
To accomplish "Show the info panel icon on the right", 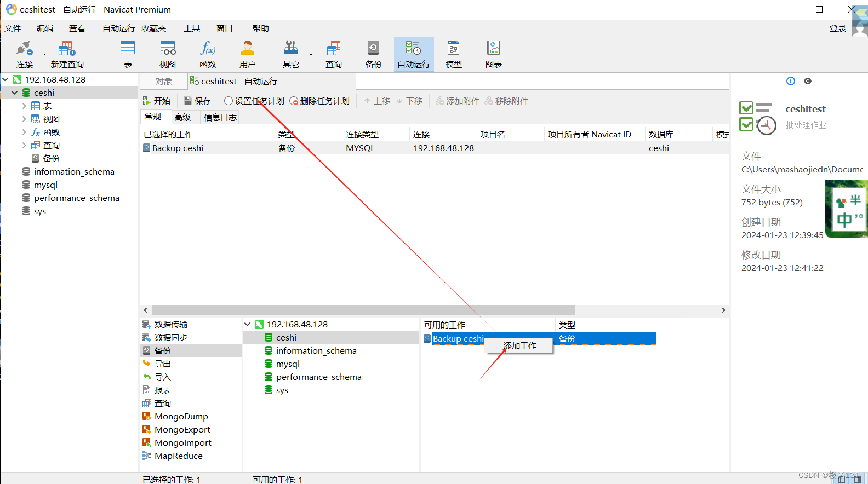I will pyautogui.click(x=791, y=81).
